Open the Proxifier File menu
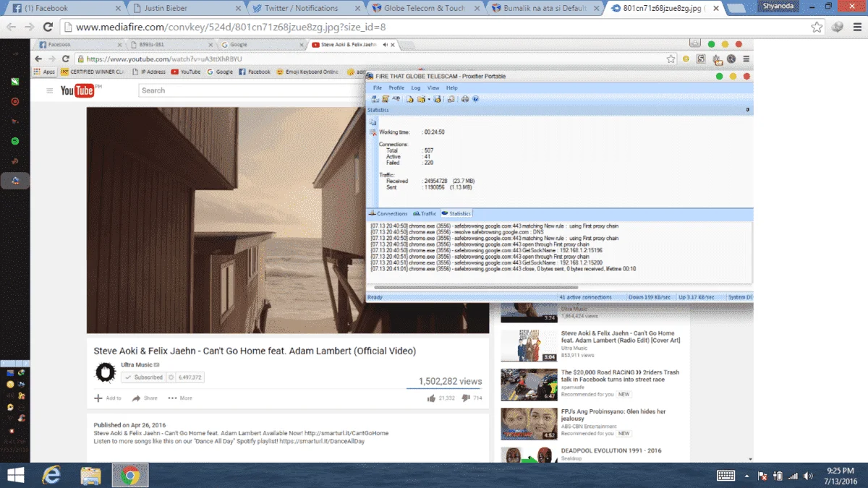 (x=377, y=87)
